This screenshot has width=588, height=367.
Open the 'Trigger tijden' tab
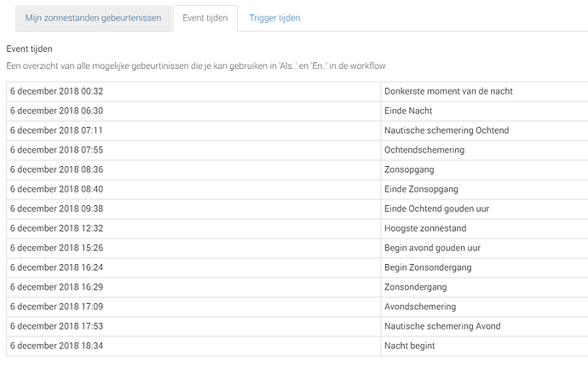pos(274,18)
